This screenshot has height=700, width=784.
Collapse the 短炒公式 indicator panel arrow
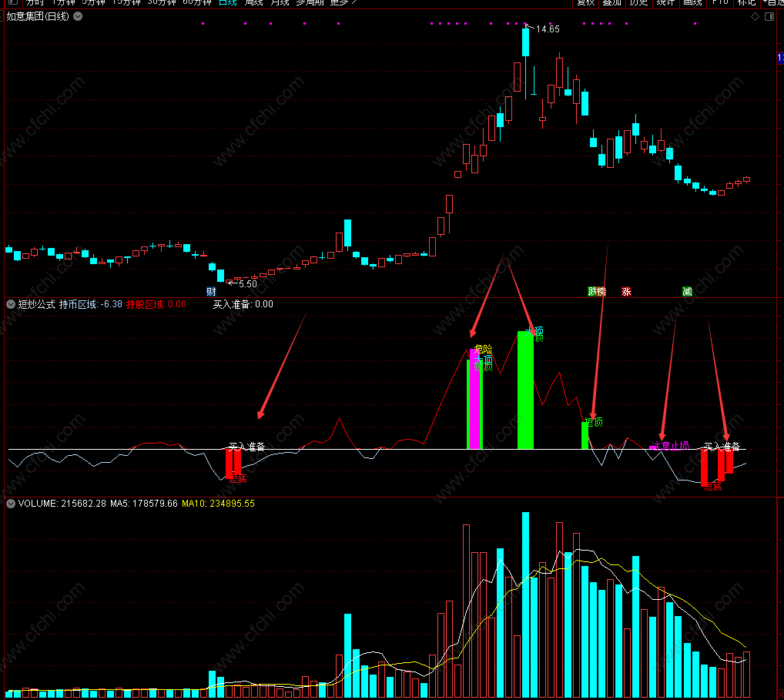click(x=11, y=304)
